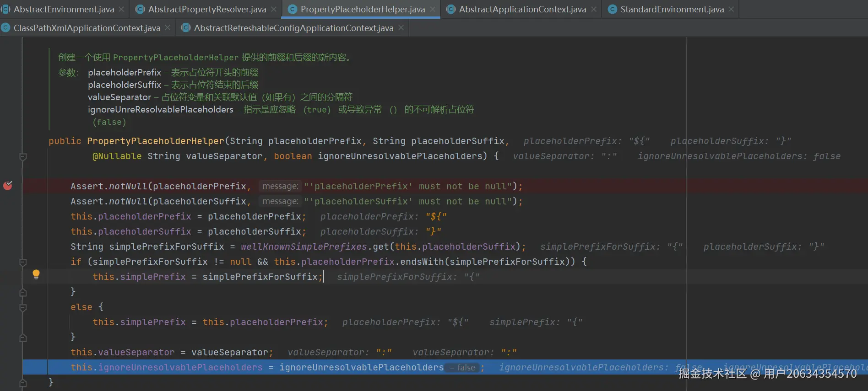Screen dimensions: 868x391
Task: Open the yellow lightbulb quick-fix
Action: click(36, 274)
